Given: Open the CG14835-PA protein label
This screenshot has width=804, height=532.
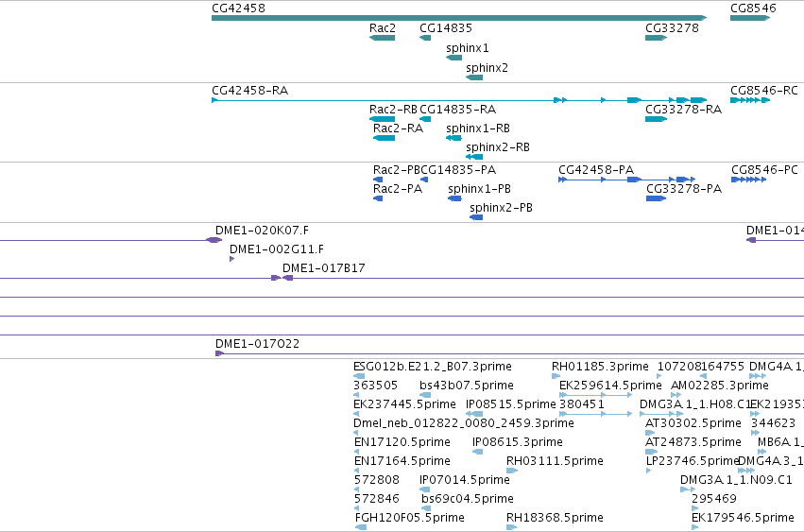Looking at the screenshot, I should pyautogui.click(x=458, y=170).
